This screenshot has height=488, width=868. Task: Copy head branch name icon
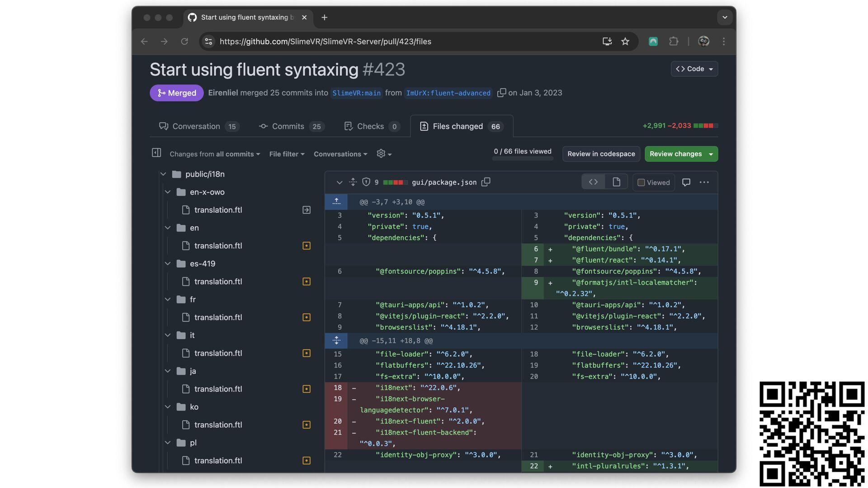(x=501, y=93)
